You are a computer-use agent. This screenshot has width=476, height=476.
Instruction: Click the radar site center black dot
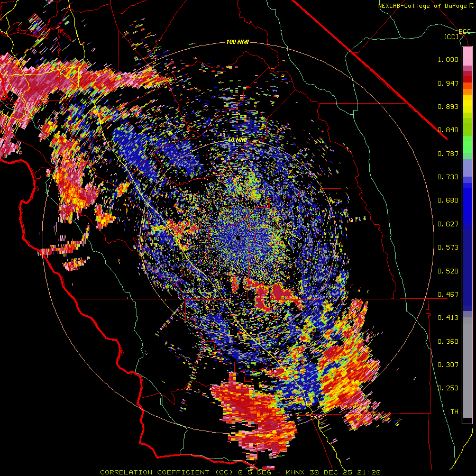[238, 238]
